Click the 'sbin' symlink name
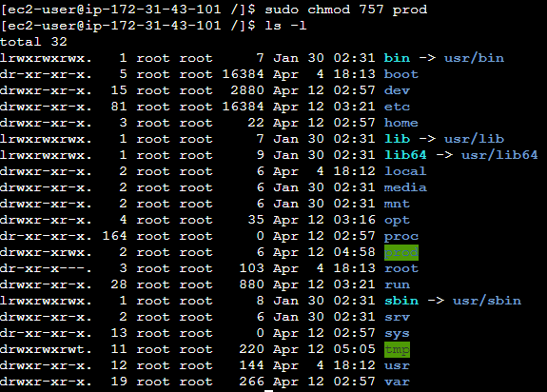This screenshot has height=392, width=547. click(401, 301)
